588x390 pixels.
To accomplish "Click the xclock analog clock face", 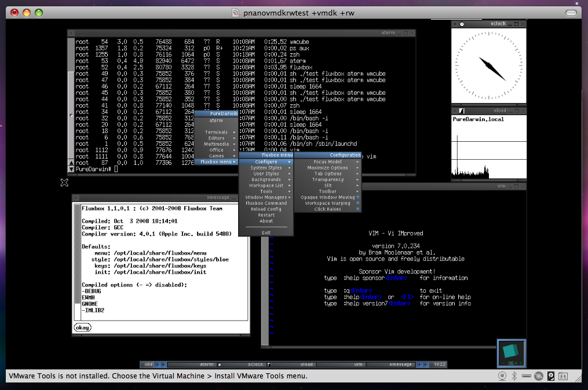I will click(488, 65).
